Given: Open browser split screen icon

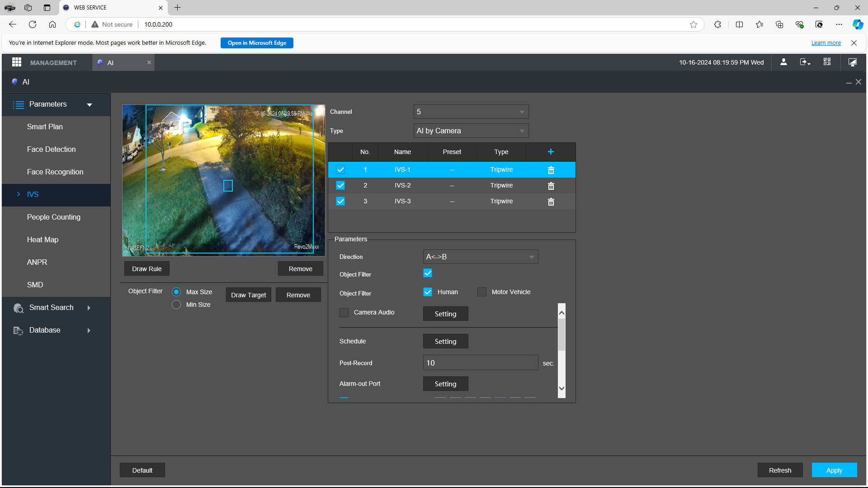Looking at the screenshot, I should pos(739,24).
